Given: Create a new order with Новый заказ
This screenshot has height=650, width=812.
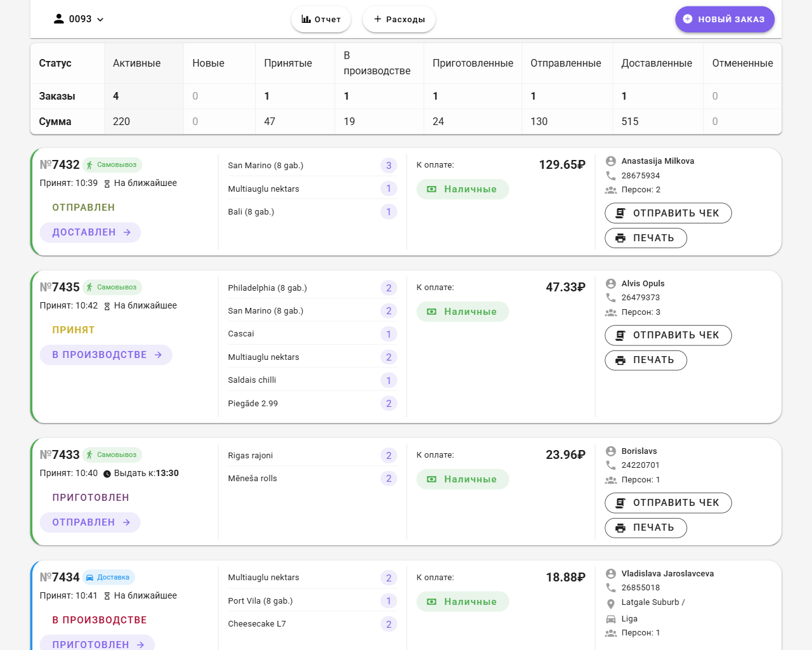Looking at the screenshot, I should coord(724,19).
